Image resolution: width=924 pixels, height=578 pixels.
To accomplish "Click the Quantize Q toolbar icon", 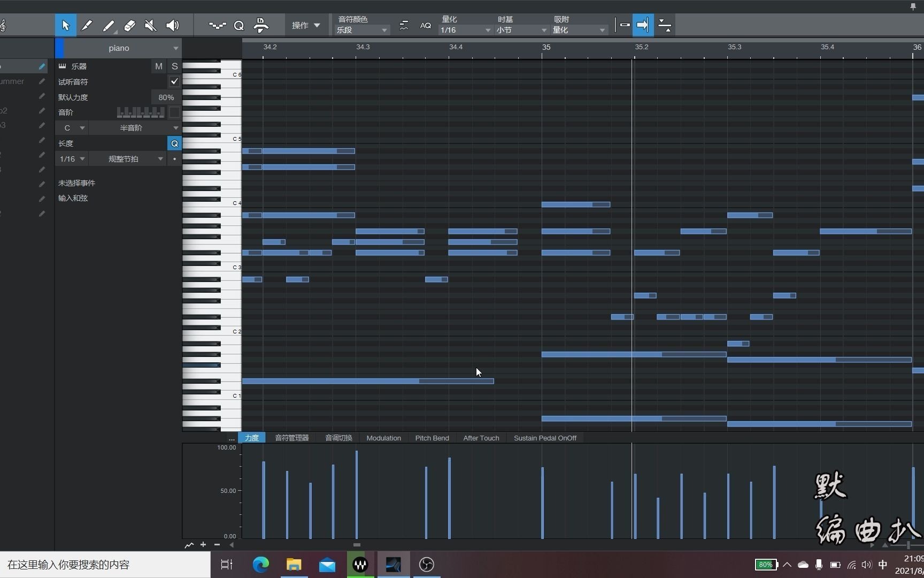I will point(239,25).
